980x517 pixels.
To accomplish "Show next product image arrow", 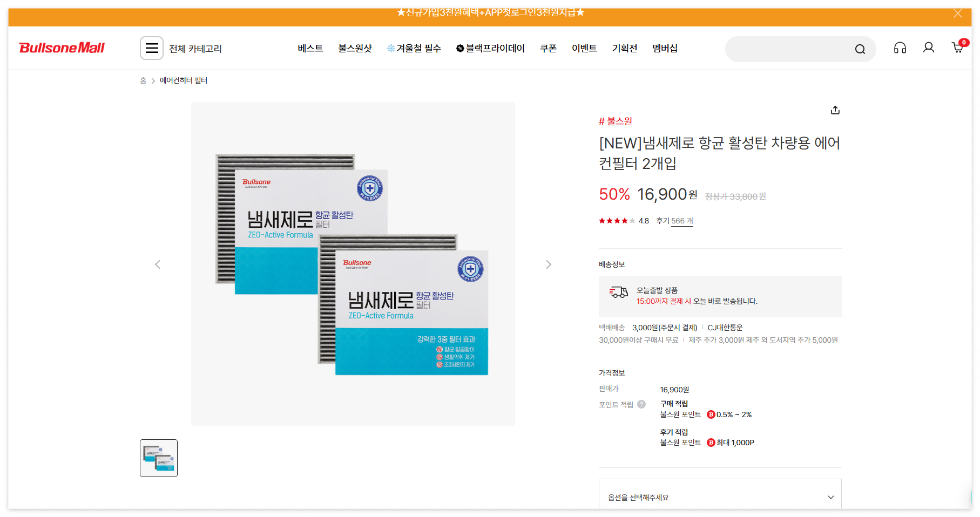I will [549, 264].
